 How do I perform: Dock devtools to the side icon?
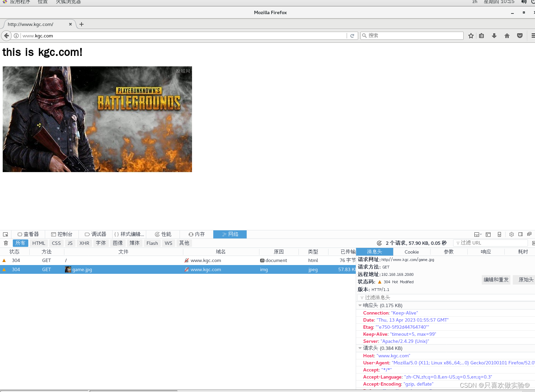click(x=521, y=234)
